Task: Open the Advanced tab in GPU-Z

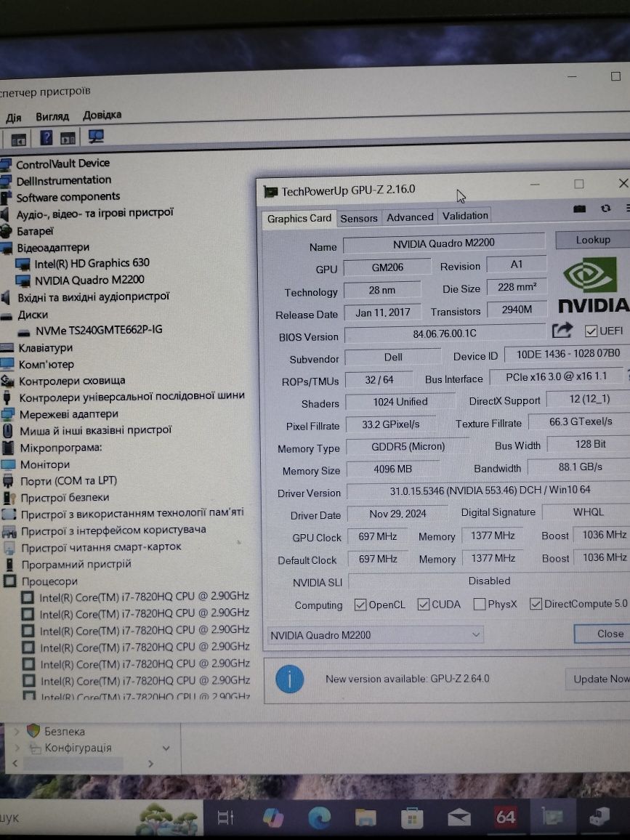Action: (410, 217)
